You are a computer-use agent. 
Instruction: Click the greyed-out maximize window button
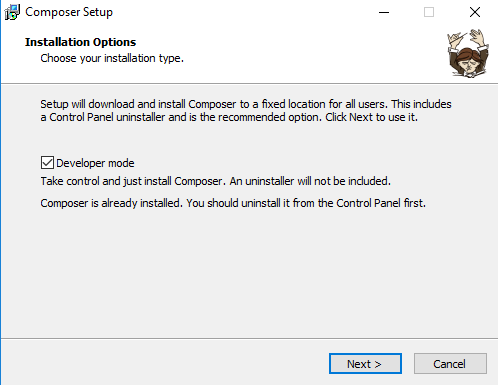pos(429,12)
